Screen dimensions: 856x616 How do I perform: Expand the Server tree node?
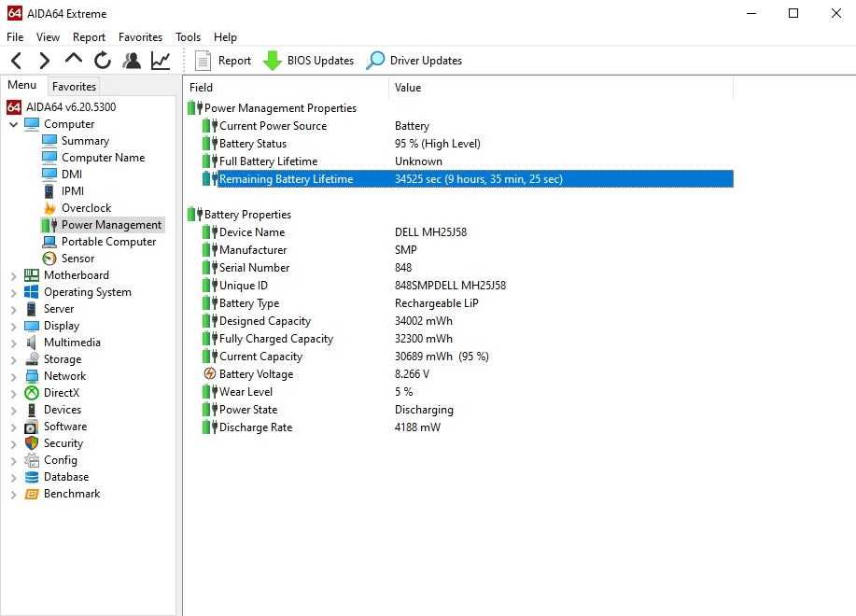[14, 310]
